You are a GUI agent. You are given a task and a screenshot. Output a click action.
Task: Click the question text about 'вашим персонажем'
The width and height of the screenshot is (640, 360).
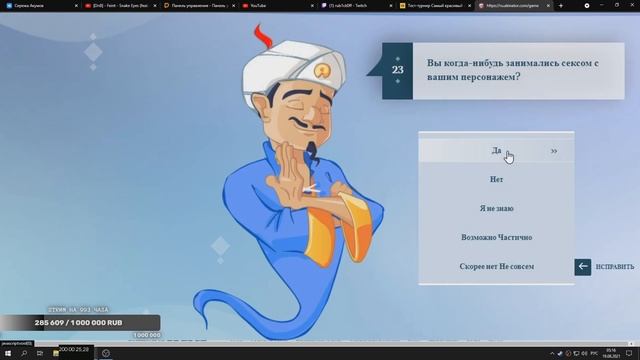(513, 70)
